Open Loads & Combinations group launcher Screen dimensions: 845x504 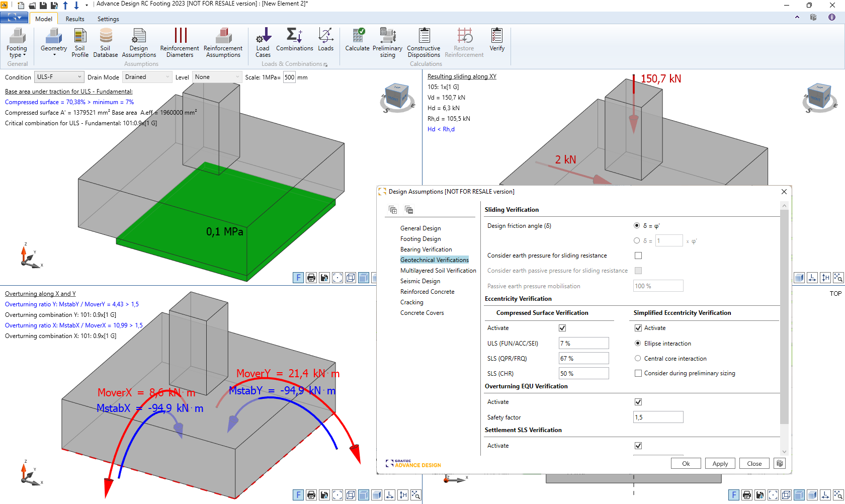325,64
